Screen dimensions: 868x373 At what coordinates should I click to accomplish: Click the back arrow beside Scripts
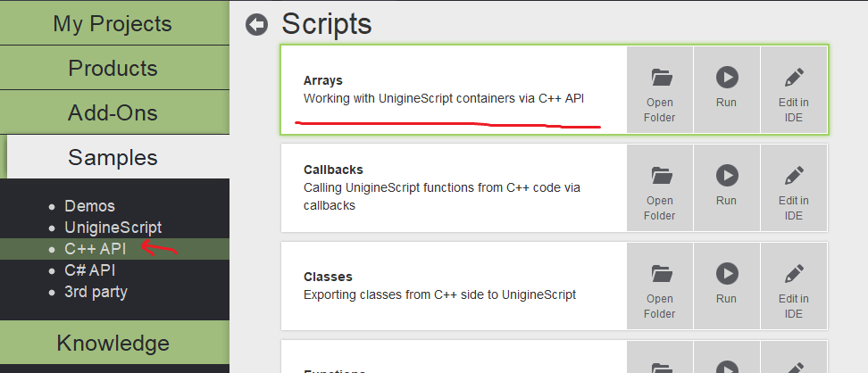click(257, 25)
